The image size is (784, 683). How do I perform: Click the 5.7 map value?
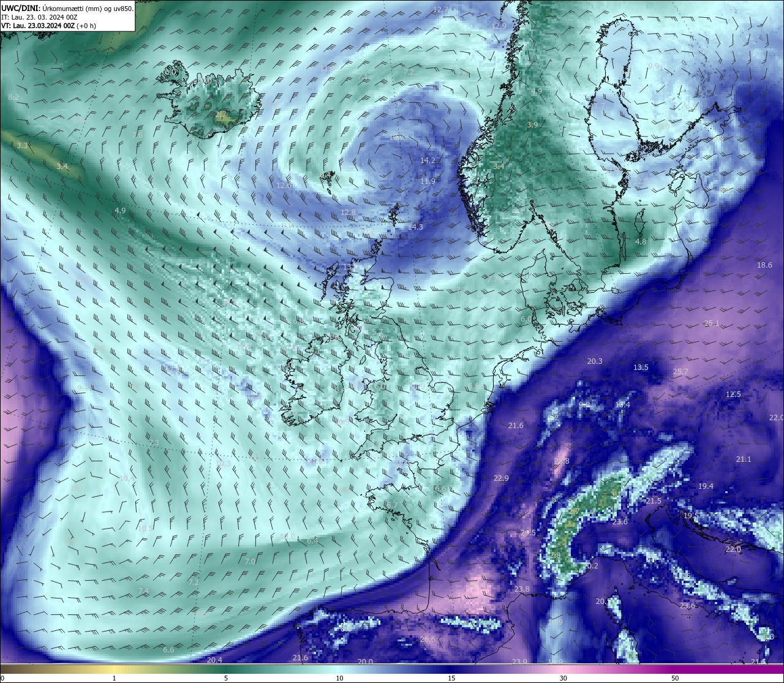pyautogui.click(x=377, y=331)
